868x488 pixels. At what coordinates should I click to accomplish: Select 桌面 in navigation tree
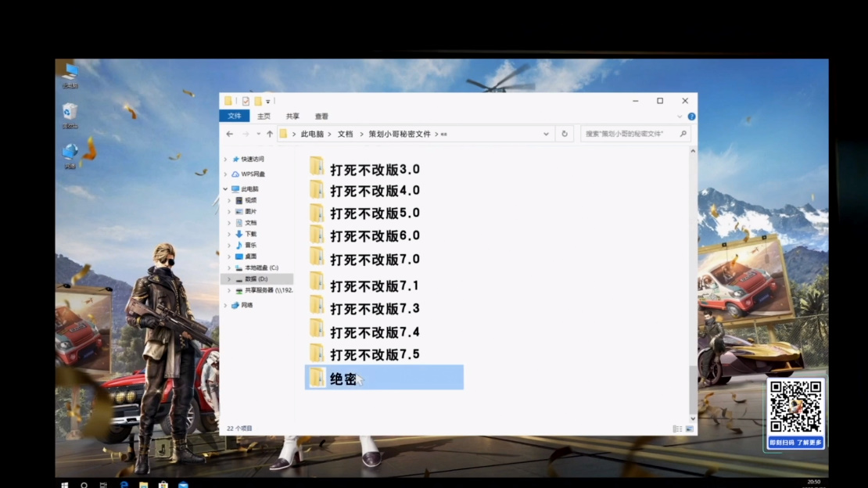[246, 257]
